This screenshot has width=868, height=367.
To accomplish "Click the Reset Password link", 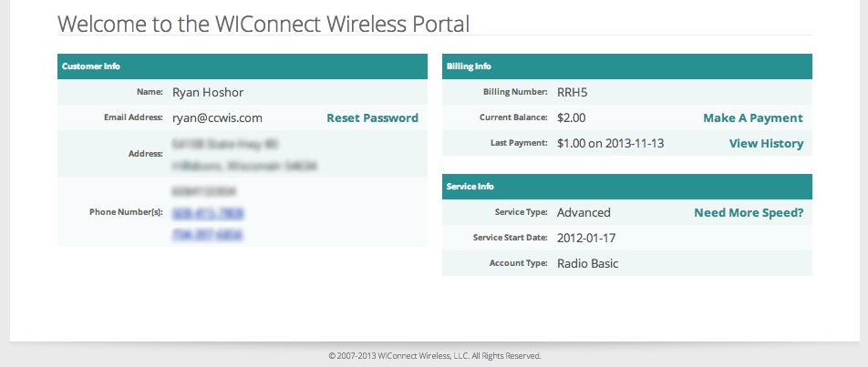I will 372,118.
